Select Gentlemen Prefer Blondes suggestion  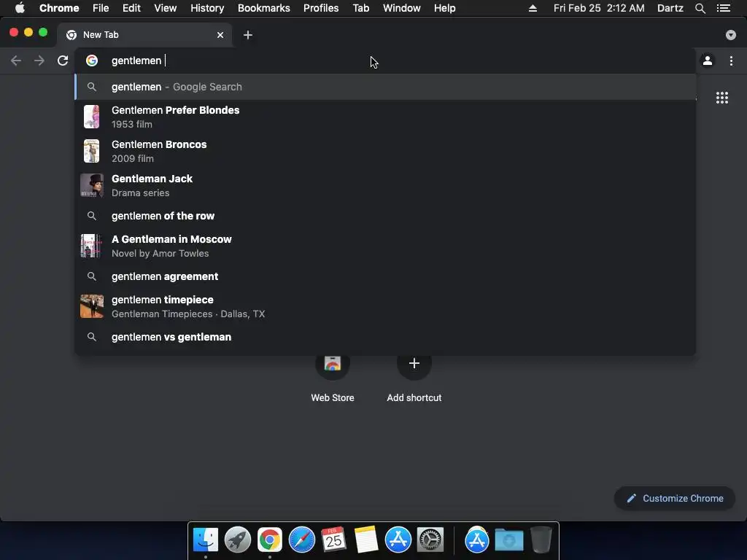(x=385, y=117)
